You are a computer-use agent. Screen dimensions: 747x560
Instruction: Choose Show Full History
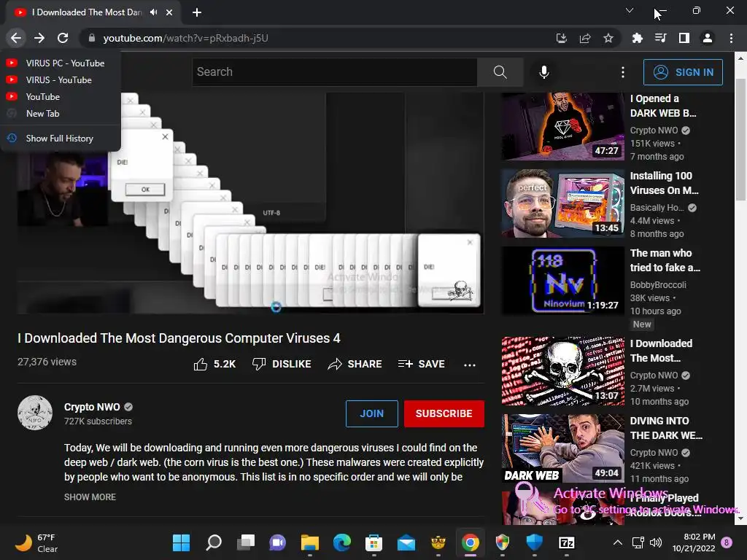[x=61, y=138]
